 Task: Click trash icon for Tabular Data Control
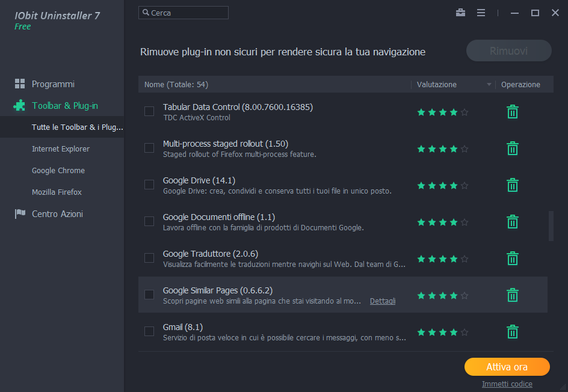point(512,112)
